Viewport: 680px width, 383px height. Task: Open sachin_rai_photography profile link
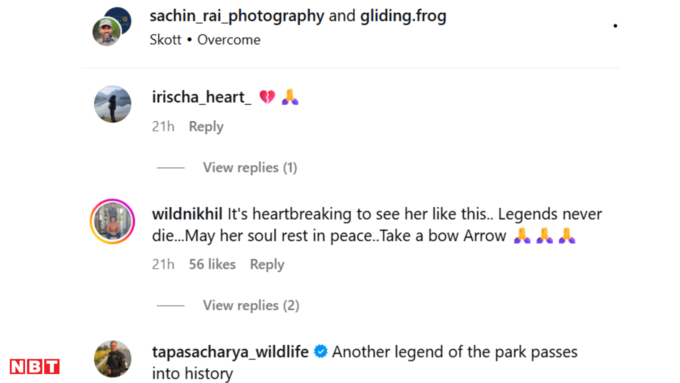[x=237, y=16]
